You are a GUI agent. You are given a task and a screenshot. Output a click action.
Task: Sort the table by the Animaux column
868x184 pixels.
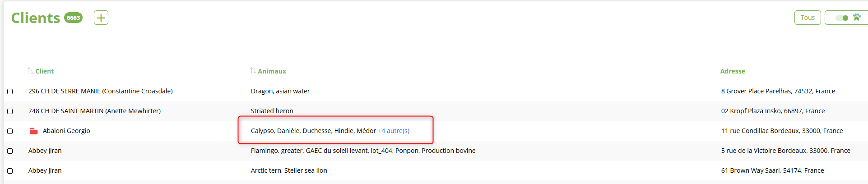pos(272,71)
